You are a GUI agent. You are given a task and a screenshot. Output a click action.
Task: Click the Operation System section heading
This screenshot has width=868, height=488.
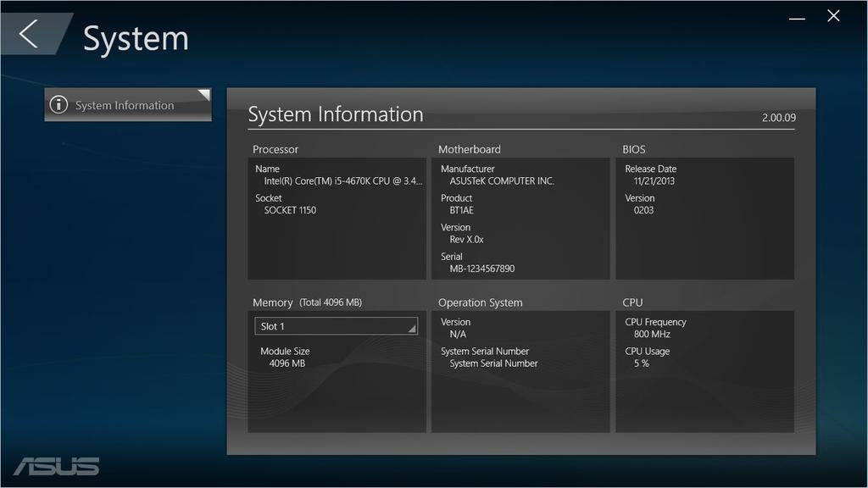coord(480,302)
